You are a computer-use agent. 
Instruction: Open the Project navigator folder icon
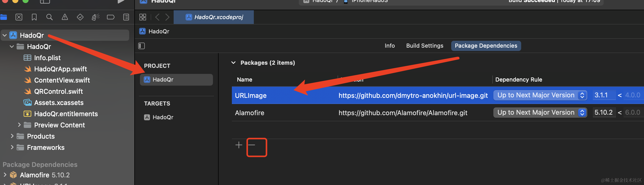pyautogui.click(x=4, y=17)
